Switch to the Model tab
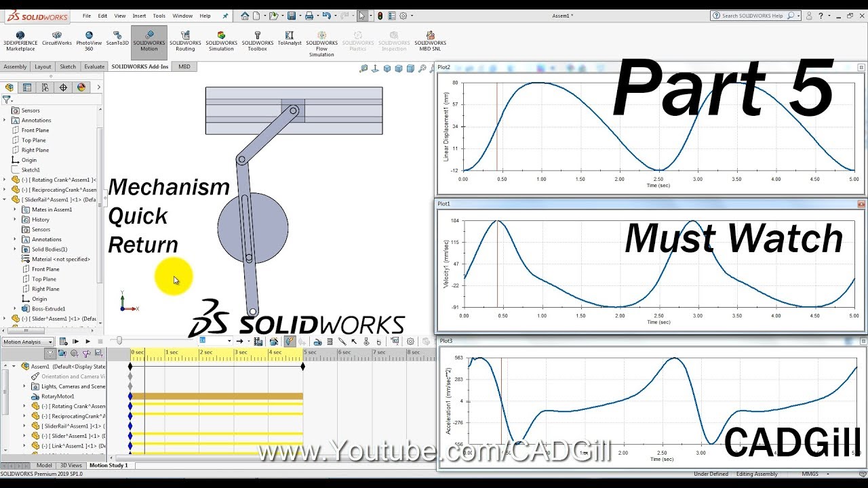Screen dimensions: 868x488 tap(44, 466)
